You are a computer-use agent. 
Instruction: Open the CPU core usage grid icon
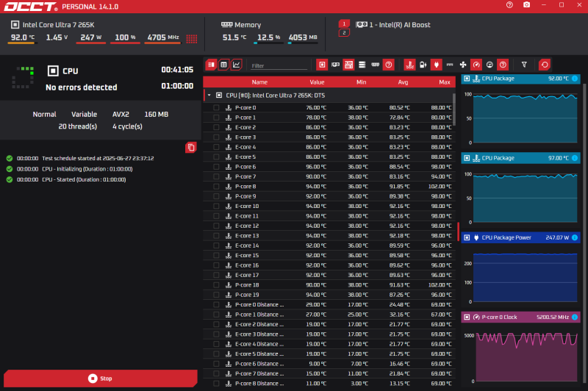[x=192, y=38]
